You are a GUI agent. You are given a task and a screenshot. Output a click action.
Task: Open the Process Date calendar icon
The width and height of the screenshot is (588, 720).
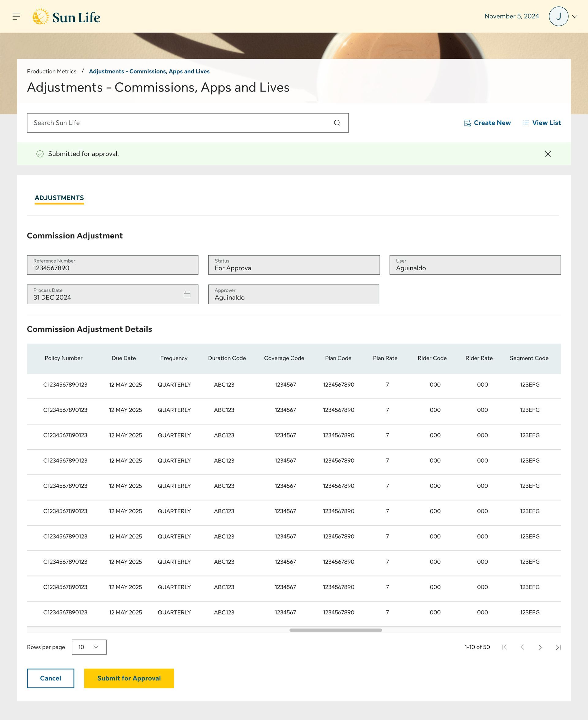coord(187,294)
